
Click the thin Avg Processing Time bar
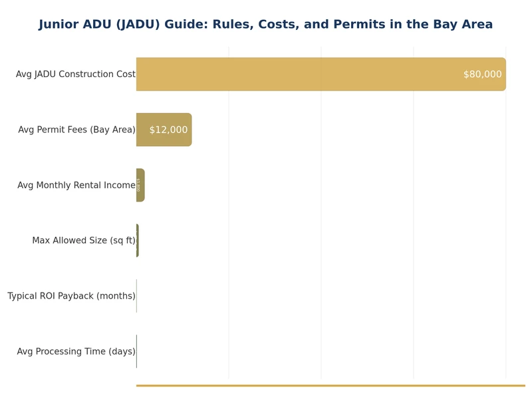click(136, 351)
